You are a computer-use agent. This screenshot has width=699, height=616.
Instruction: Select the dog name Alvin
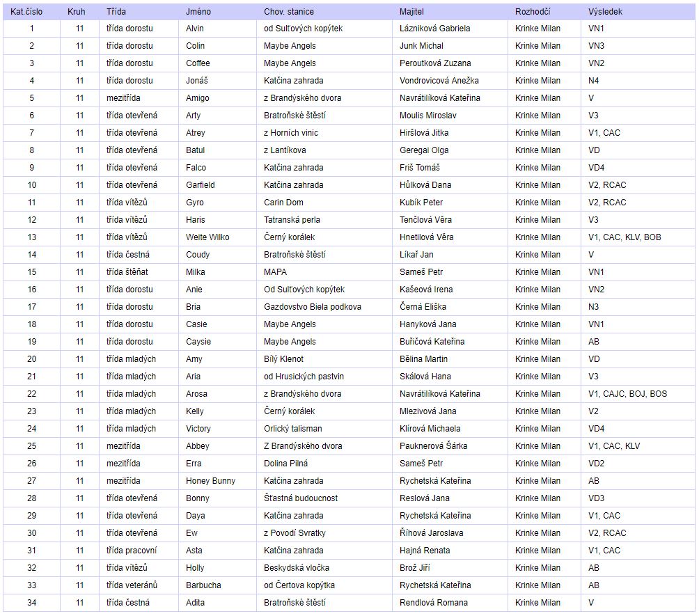point(196,29)
